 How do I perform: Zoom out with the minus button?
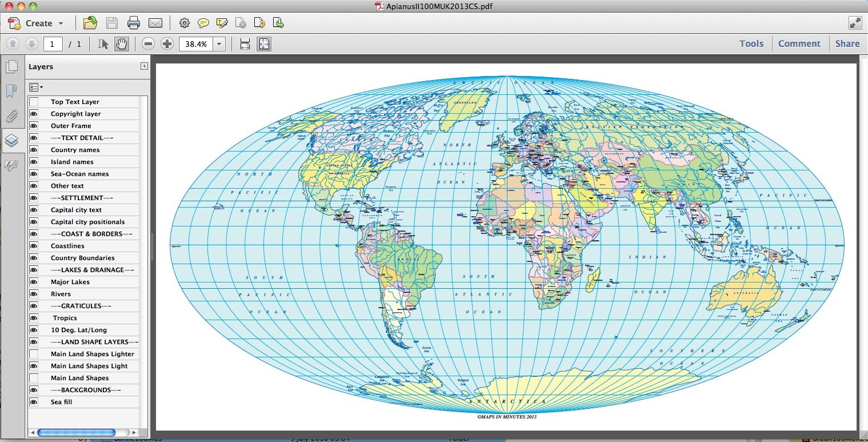click(148, 44)
